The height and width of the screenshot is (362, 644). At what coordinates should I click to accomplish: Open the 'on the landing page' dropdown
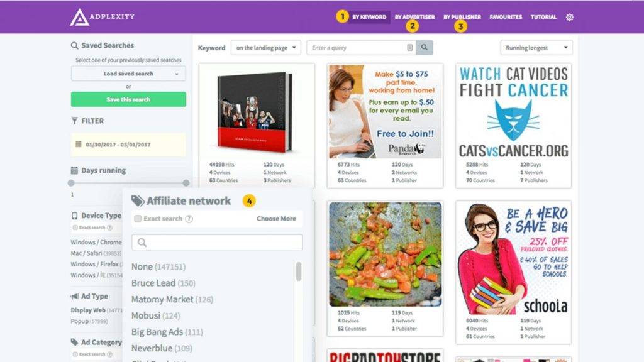(266, 48)
